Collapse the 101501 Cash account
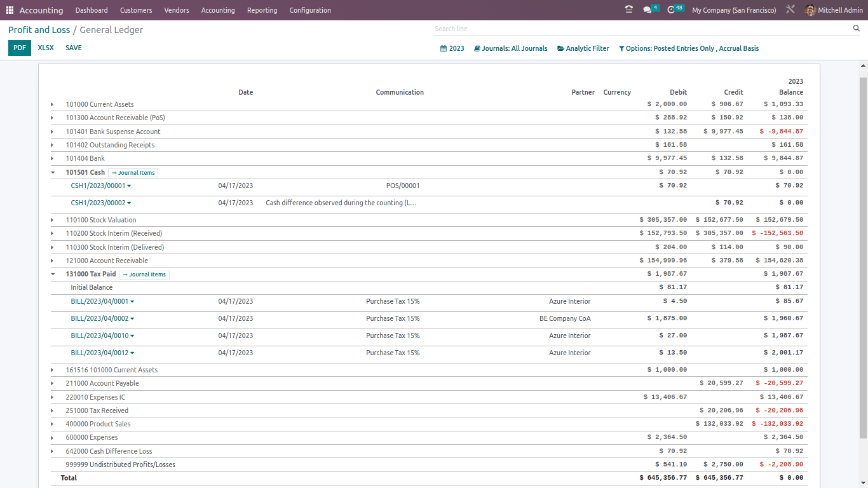 53,172
